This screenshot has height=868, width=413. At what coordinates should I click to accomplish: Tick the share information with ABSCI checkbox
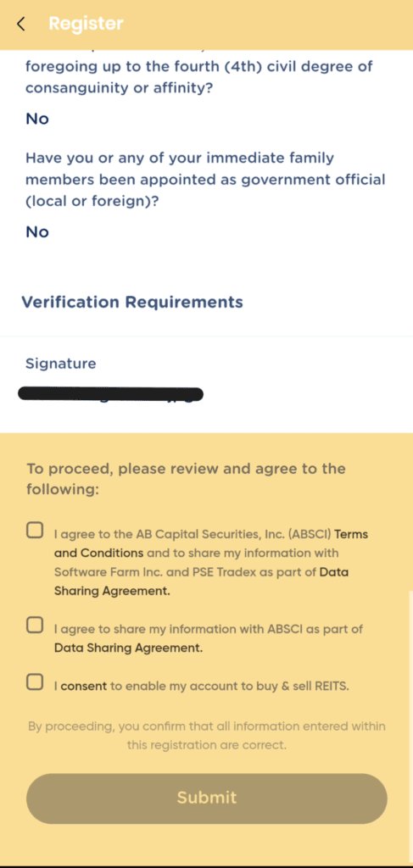(35, 625)
